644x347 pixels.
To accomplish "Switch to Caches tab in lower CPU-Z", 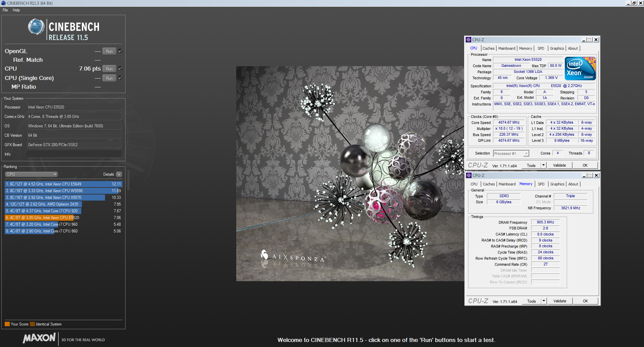I will pos(489,184).
